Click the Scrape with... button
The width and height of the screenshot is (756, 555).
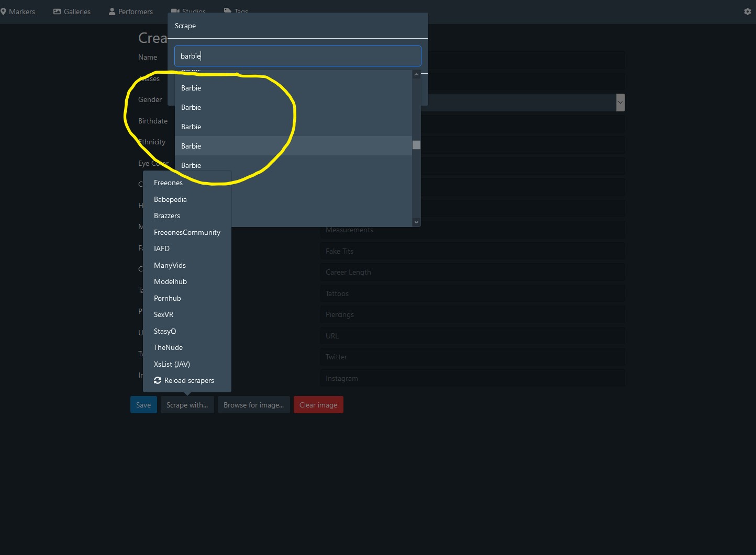click(x=187, y=405)
